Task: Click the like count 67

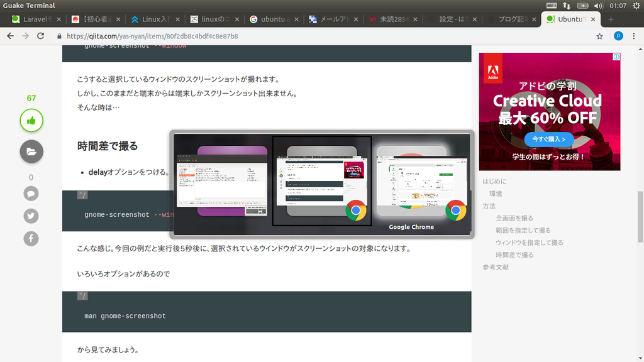Action: click(31, 98)
